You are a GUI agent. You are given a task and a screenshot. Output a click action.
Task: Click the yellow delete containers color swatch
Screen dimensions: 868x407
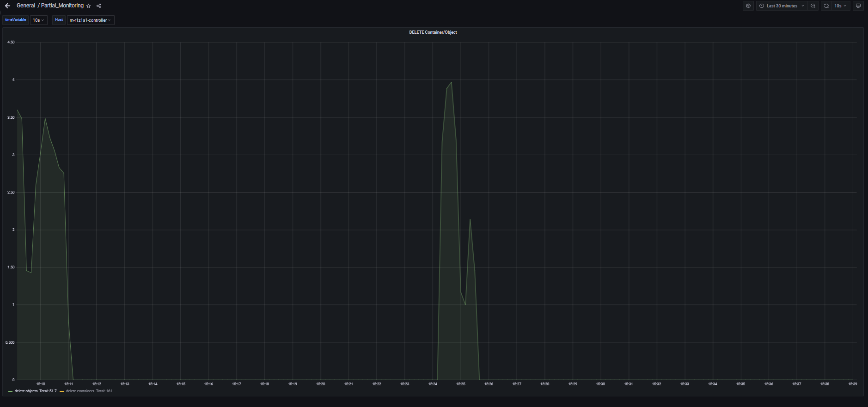[x=62, y=391]
